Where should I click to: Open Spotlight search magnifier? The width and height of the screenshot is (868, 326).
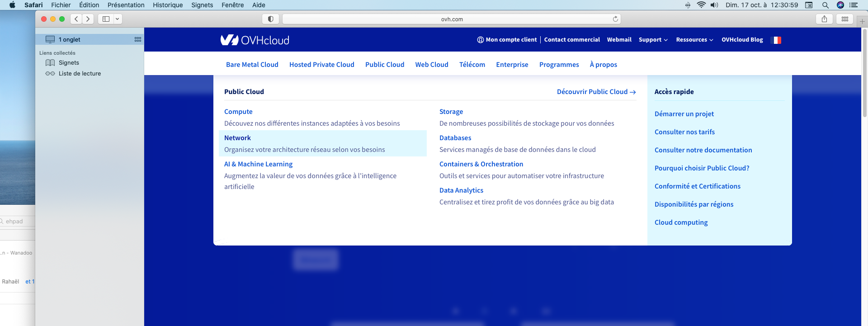click(x=825, y=5)
